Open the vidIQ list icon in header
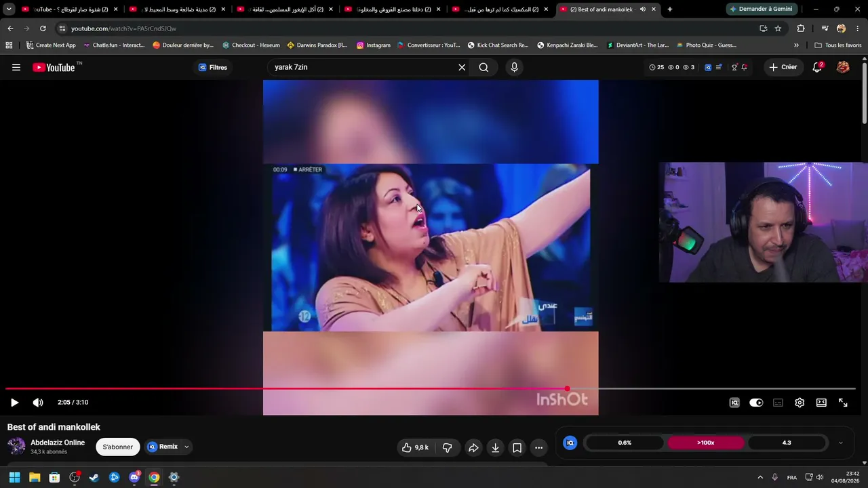Viewport: 868px width, 488px height. point(719,67)
